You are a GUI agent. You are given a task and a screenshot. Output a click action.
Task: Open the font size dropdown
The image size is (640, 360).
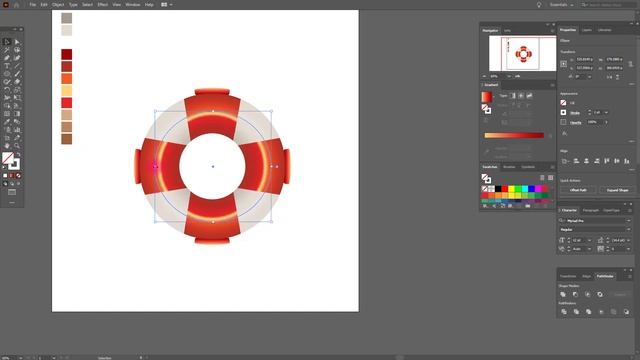589,240
